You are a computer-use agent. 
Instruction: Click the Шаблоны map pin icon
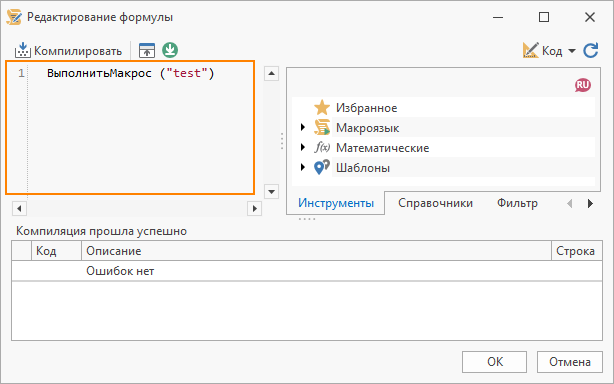(322, 168)
